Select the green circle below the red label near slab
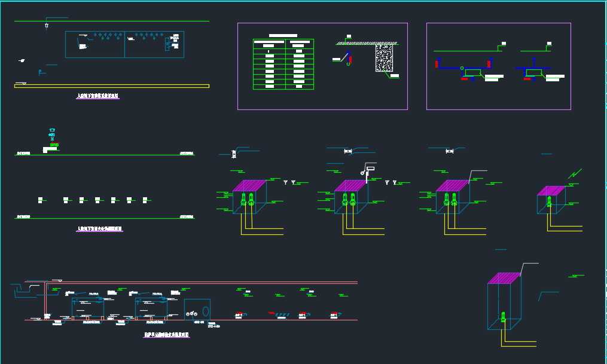This screenshot has width=607, height=364. 349,64
